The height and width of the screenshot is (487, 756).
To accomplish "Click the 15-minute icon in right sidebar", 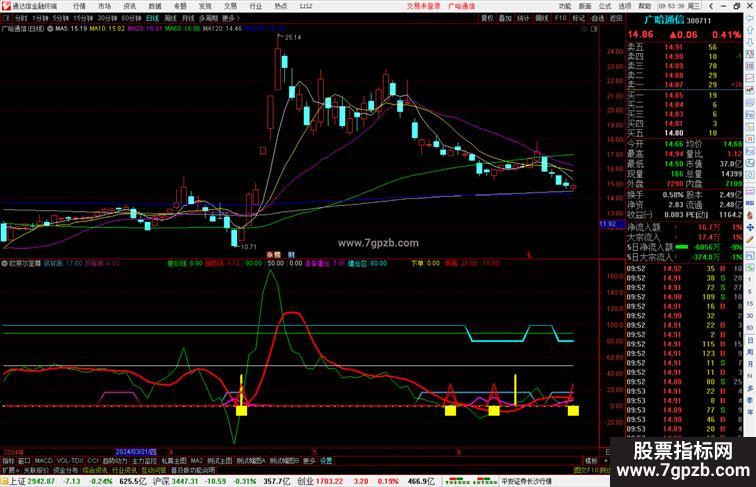I will (750, 304).
